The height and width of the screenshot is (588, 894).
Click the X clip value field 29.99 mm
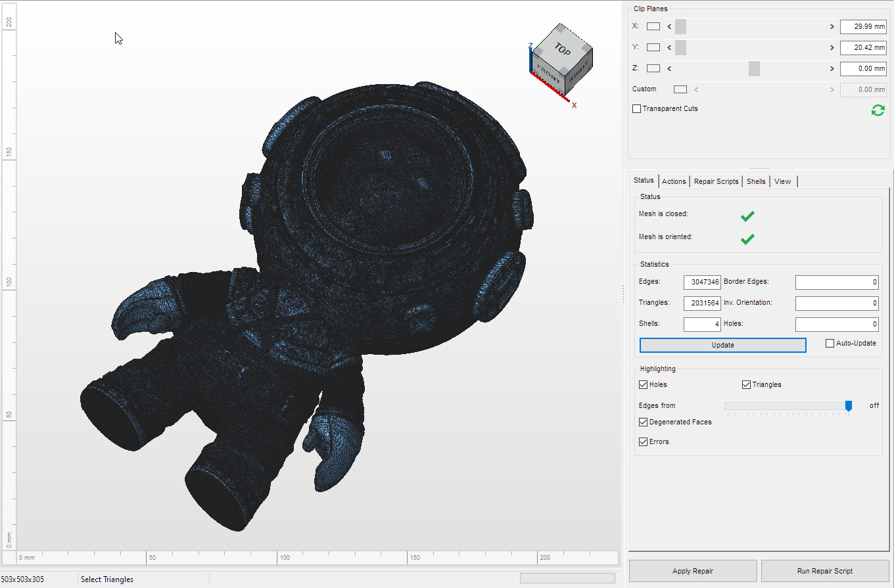point(863,27)
